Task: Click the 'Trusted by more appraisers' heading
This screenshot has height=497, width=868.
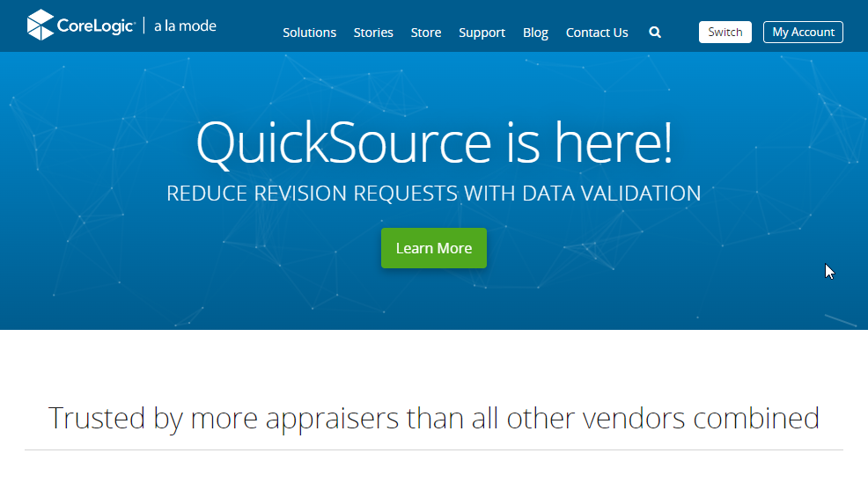Action: coord(433,418)
